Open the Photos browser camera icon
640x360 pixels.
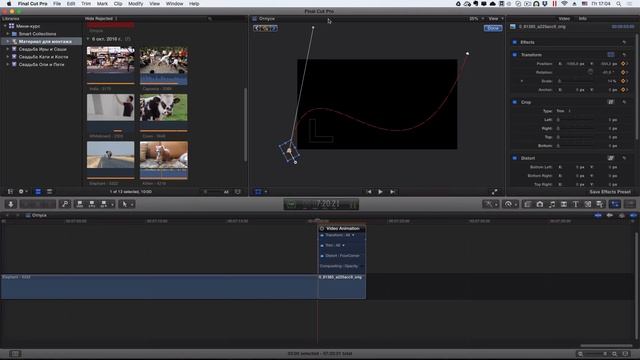tap(540, 204)
